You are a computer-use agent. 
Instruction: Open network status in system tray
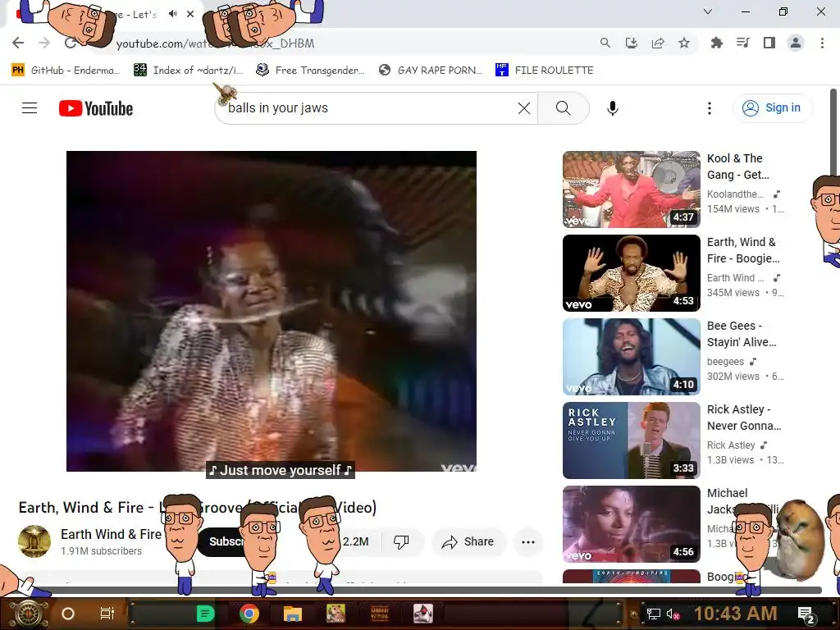pos(654,614)
